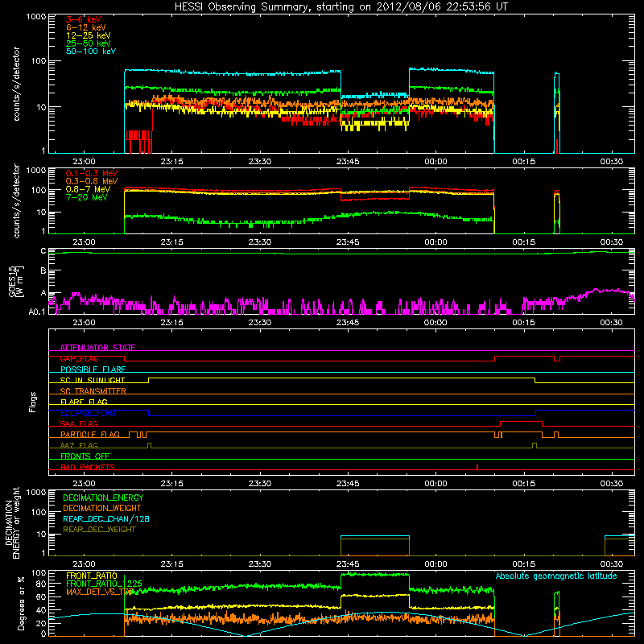Choose the REAR_DEC_CHAN/128 legend label
Viewport: 644px width, 644px height.
pyautogui.click(x=106, y=518)
